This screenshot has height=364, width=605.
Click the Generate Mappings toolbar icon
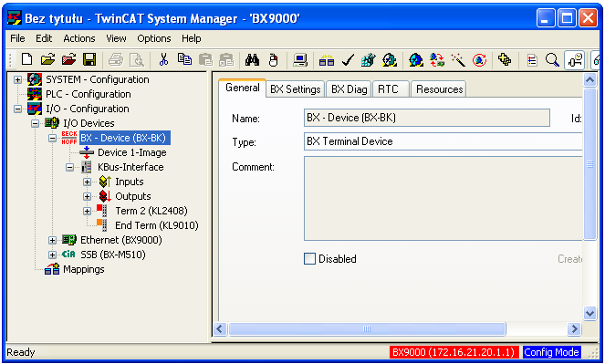pyautogui.click(x=327, y=60)
